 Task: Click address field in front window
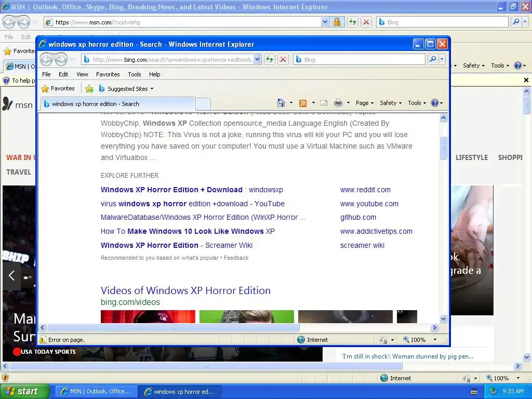[x=171, y=60]
